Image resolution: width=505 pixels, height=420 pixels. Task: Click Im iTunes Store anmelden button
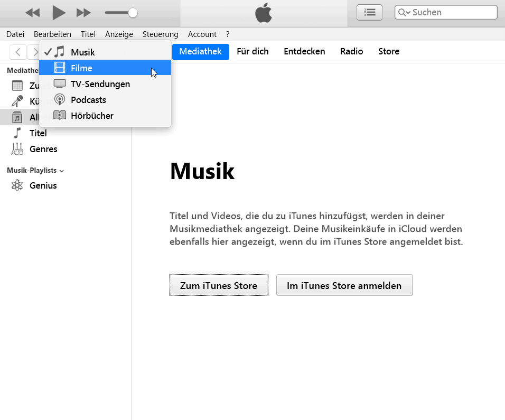[344, 285]
